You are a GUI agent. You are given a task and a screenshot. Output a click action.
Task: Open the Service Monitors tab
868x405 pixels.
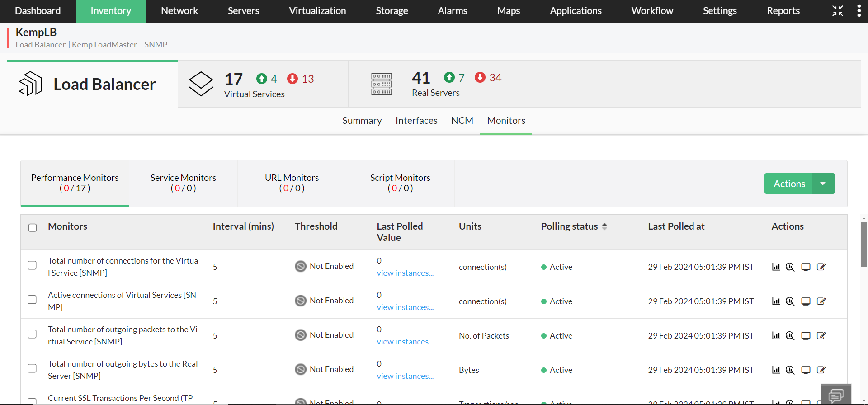(x=183, y=183)
